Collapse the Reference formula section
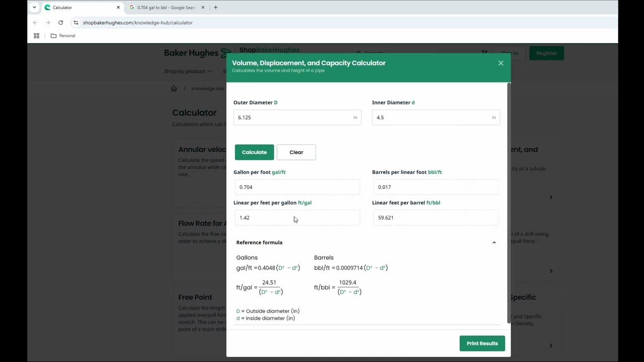644x362 pixels. tap(494, 242)
